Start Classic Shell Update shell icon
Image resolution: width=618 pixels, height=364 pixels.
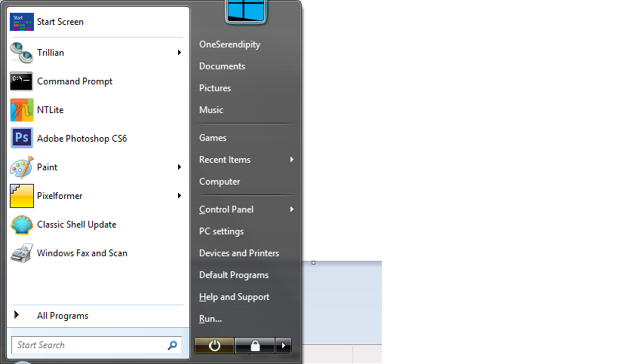point(22,225)
